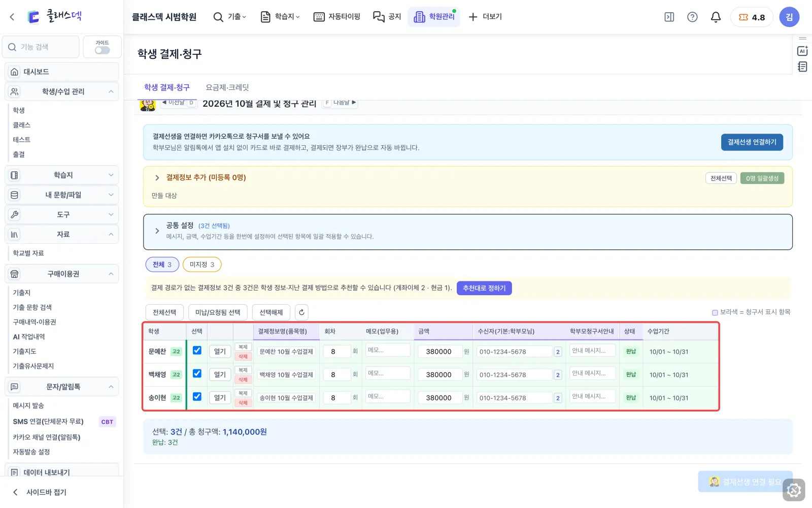The width and height of the screenshot is (812, 508).
Task: Uncheck the selection checkbox for 백채영
Action: tap(197, 374)
